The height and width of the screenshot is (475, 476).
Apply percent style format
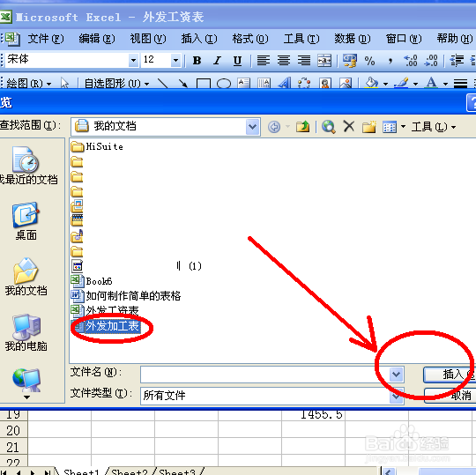(369, 61)
